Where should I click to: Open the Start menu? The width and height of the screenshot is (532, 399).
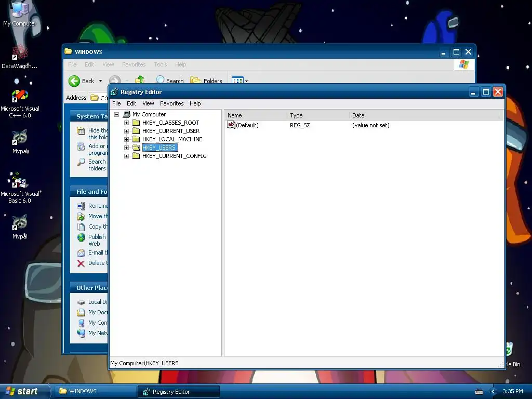(24, 392)
